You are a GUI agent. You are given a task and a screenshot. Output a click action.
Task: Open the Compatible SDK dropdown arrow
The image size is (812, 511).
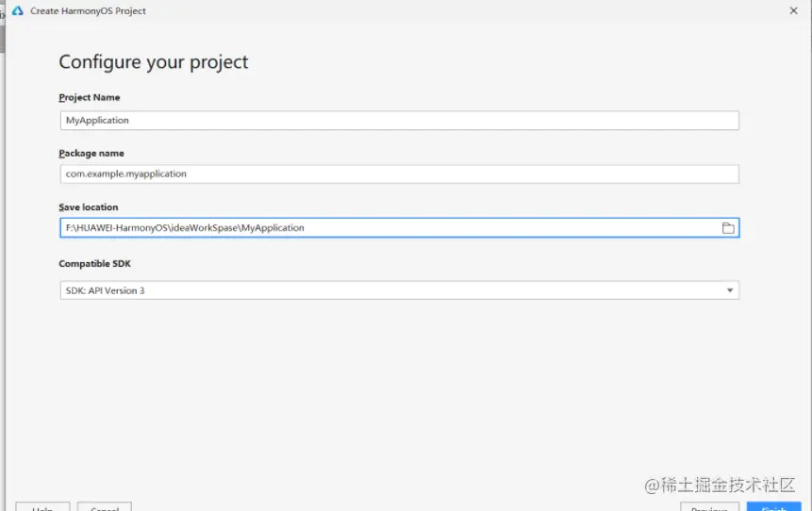click(730, 290)
